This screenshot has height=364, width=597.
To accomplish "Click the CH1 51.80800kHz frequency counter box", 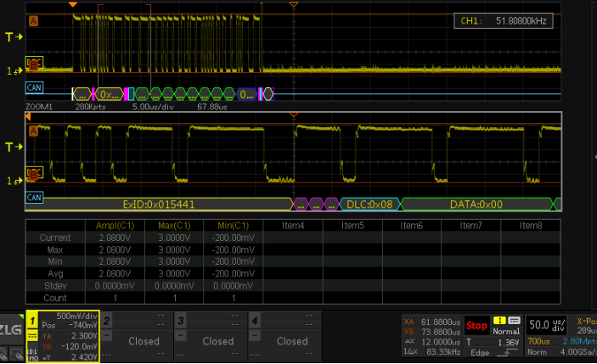I will point(504,21).
